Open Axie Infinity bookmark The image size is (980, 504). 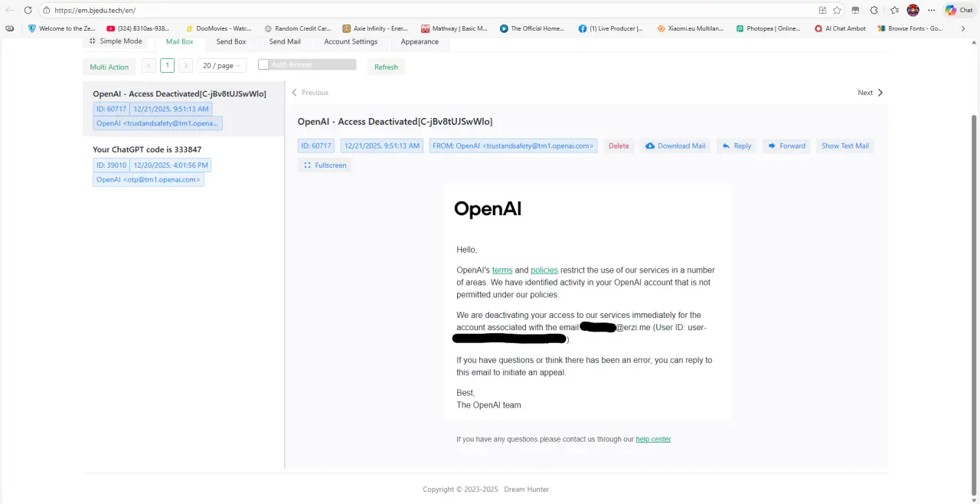(375, 28)
